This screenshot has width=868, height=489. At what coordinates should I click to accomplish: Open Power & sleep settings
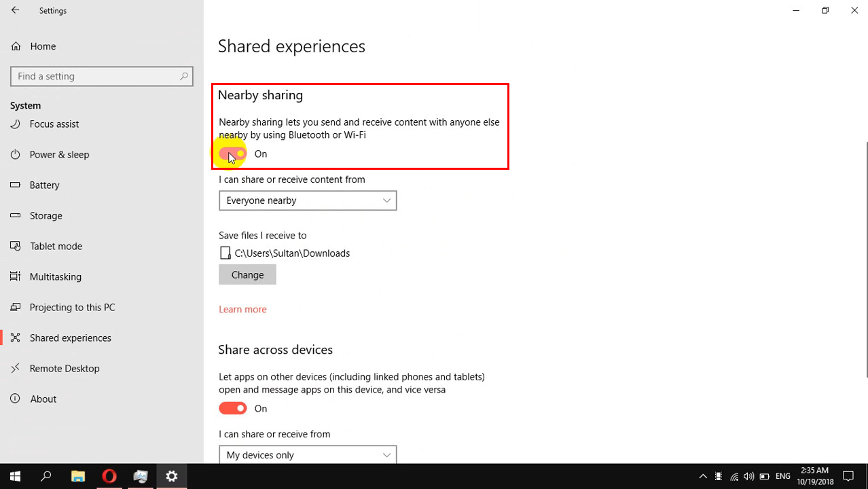[x=15, y=154]
